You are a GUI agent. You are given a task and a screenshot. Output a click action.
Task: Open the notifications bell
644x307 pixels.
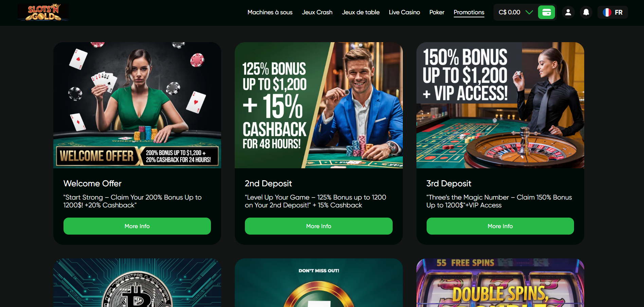586,12
